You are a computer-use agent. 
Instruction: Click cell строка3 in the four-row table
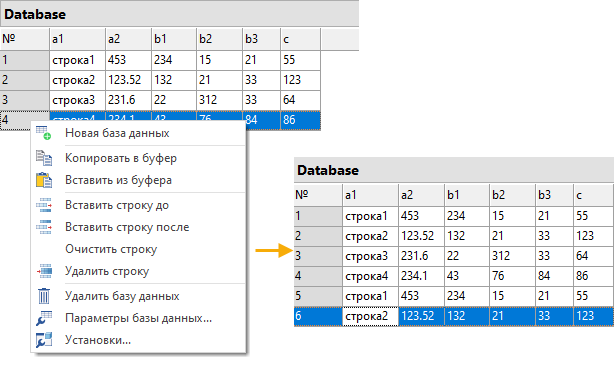tap(77, 100)
